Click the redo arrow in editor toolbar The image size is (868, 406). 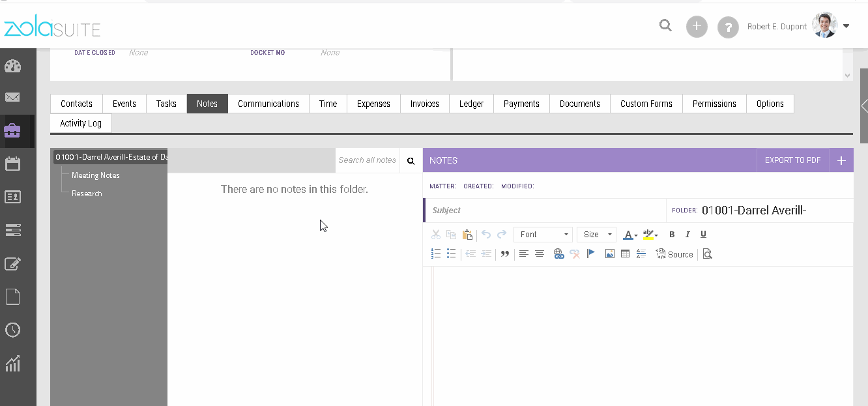(x=502, y=235)
